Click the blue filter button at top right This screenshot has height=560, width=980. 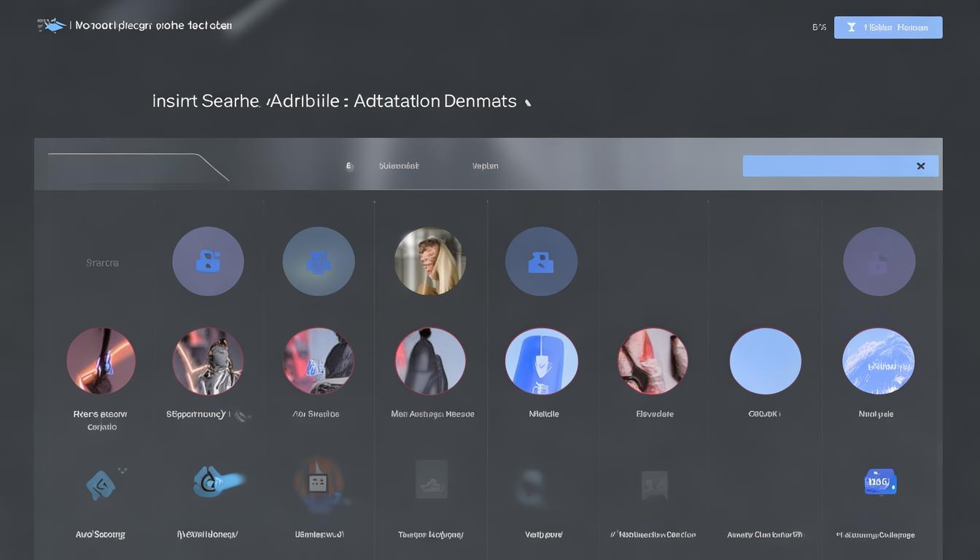pos(887,28)
